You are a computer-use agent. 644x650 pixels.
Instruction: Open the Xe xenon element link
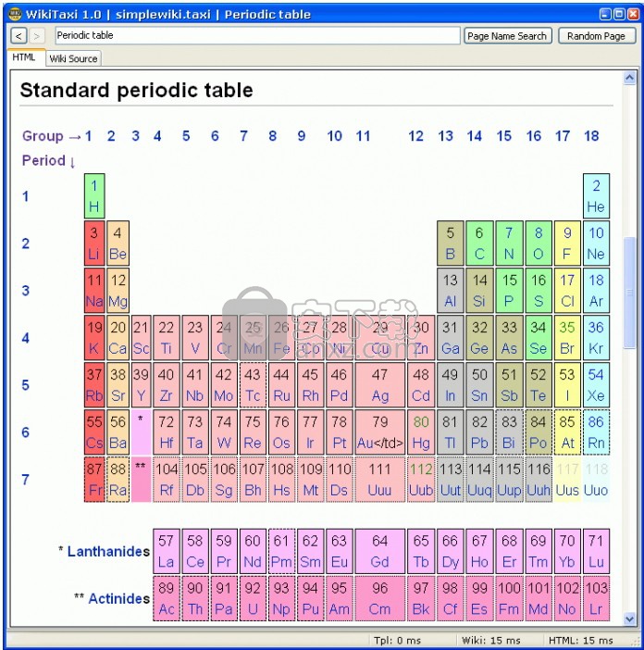coord(596,395)
